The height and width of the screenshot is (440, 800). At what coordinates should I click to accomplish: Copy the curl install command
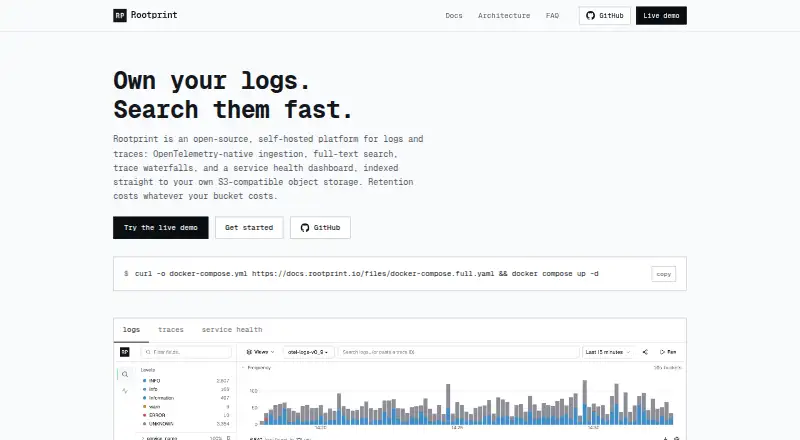[663, 274]
